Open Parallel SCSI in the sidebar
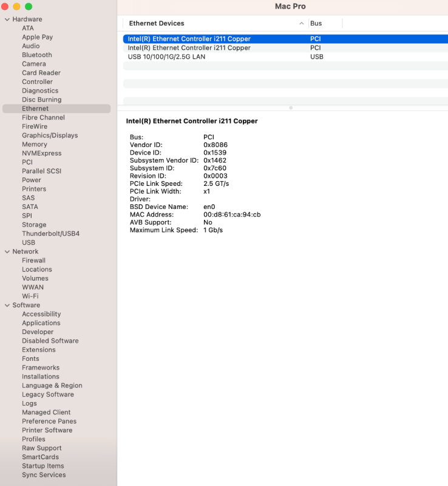 pyautogui.click(x=41, y=171)
